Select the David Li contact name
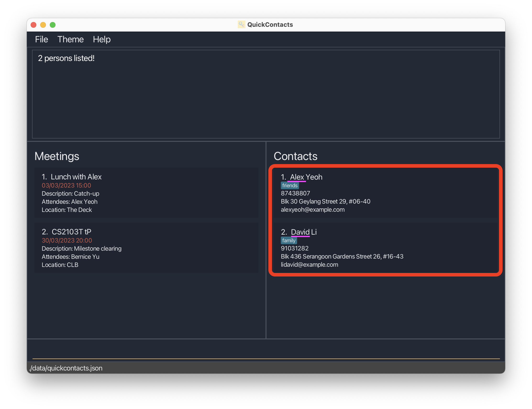532x409 pixels. [303, 232]
